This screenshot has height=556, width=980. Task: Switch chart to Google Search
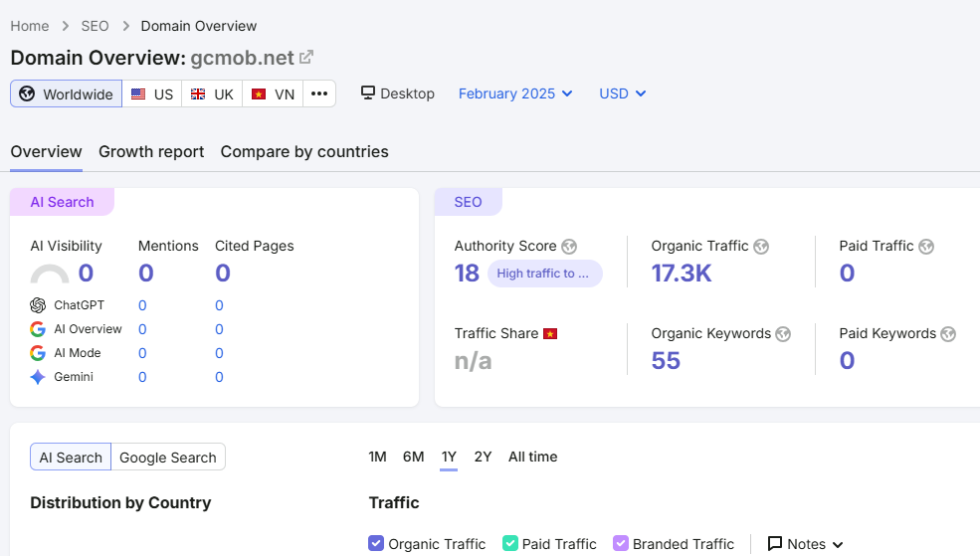(x=168, y=457)
